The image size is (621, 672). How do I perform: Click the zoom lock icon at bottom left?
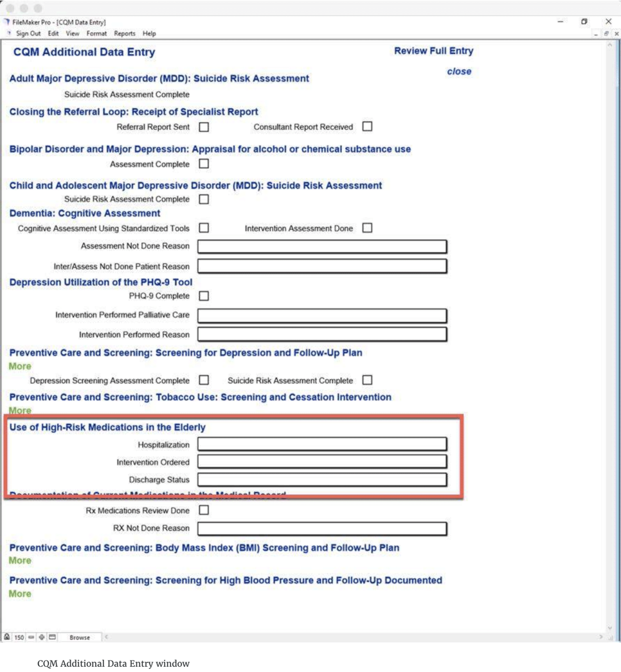coord(7,637)
